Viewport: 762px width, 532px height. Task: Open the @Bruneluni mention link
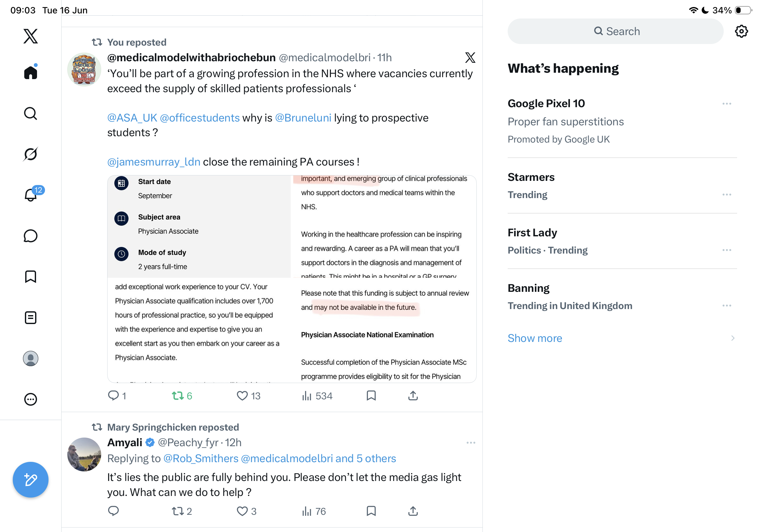[303, 118]
